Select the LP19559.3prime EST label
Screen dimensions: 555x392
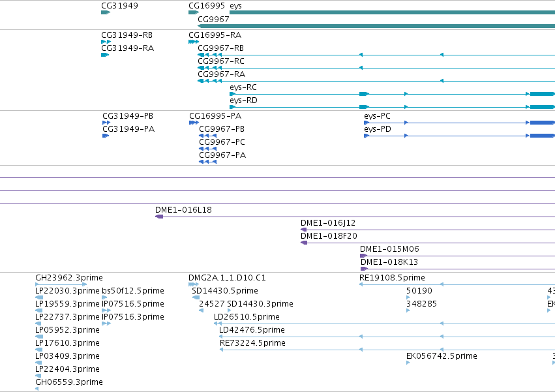[67, 304]
